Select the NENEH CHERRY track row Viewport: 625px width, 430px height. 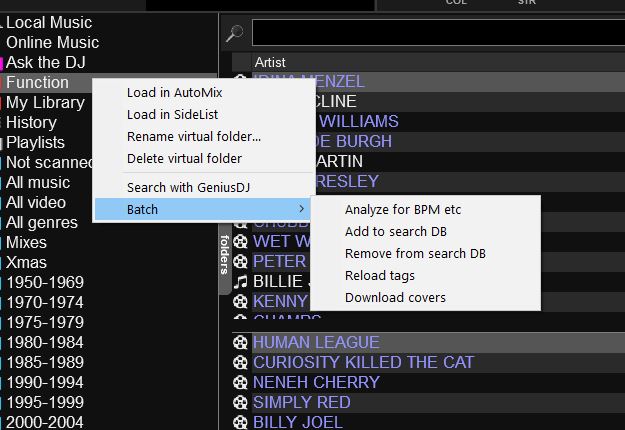(x=428, y=382)
